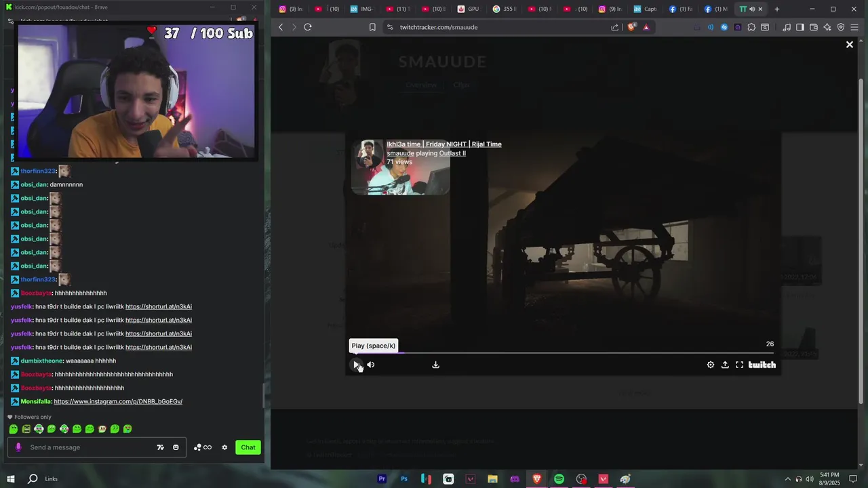Screen dimensions: 868x488
Task: Open the Twitch logo link in player
Action: pos(762,365)
